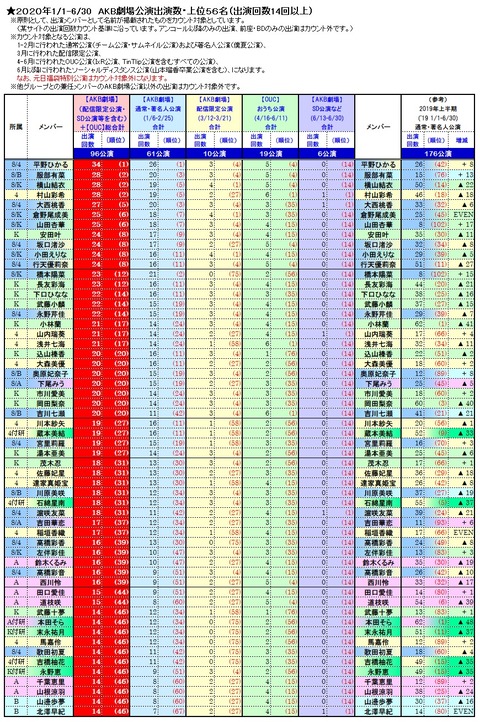Screen dimensions: 480x722
Task: Click 大森美優 in the right member column
Action: pyautogui.click(x=378, y=364)
